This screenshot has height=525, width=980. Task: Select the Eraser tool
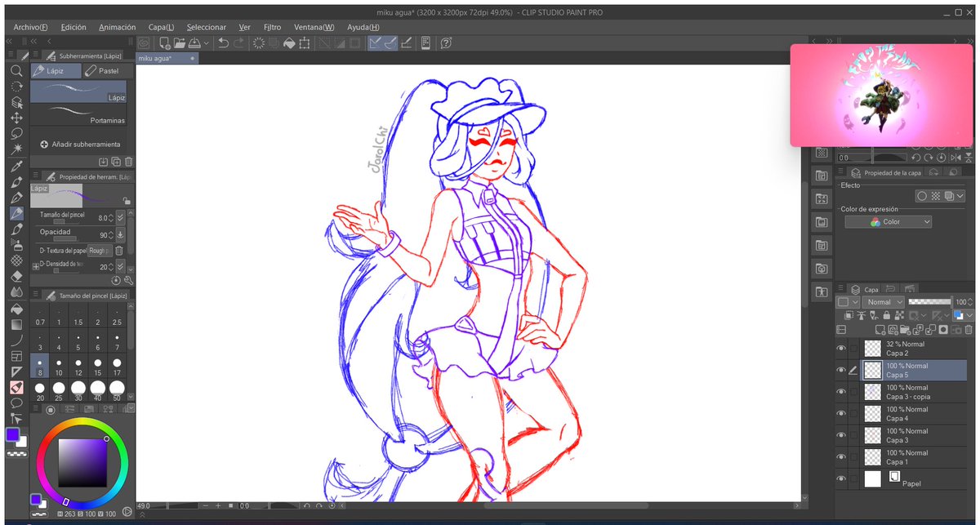point(16,275)
